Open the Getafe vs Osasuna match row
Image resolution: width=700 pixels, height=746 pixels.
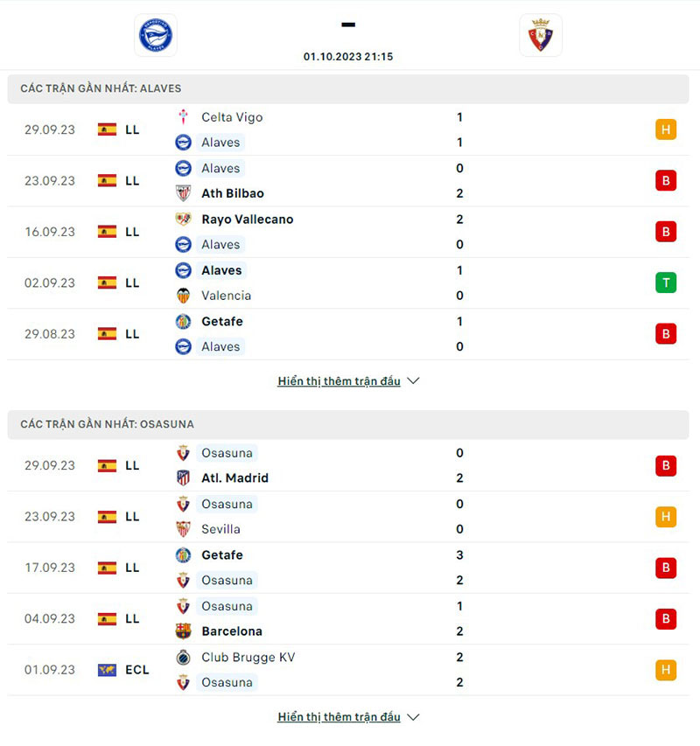pyautogui.click(x=350, y=568)
